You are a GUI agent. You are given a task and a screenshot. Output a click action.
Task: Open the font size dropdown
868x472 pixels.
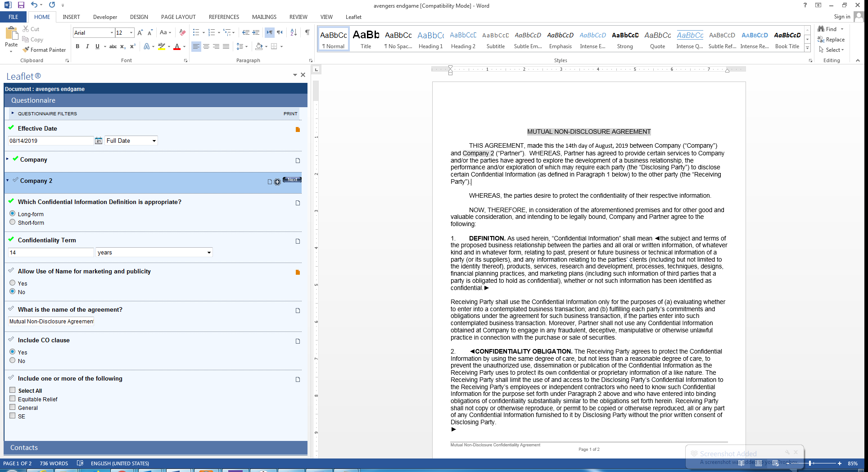coord(131,32)
